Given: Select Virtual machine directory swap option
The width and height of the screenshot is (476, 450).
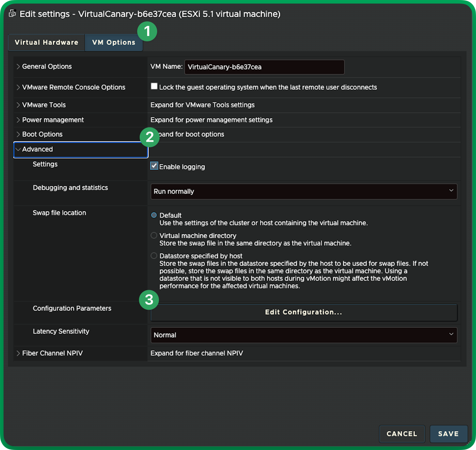Looking at the screenshot, I should click(x=154, y=235).
